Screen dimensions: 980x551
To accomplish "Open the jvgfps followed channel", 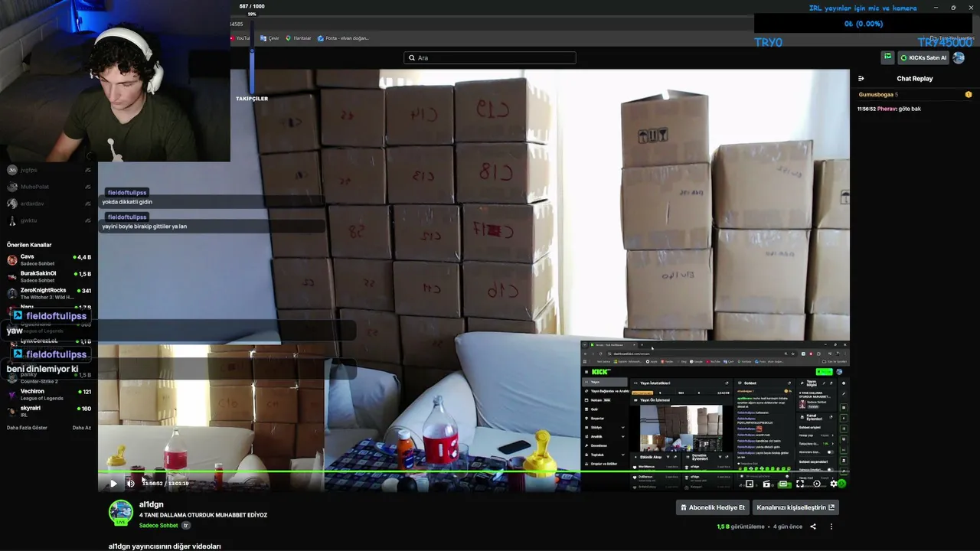I will pyautogui.click(x=49, y=170).
